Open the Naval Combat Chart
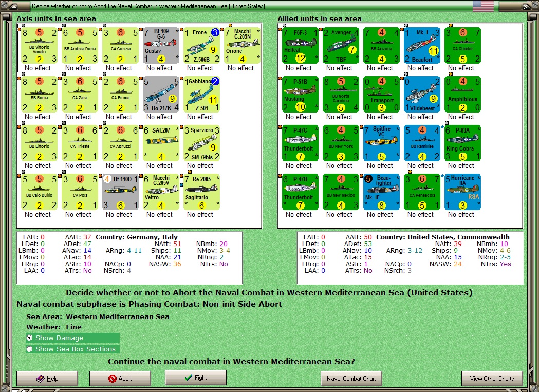The image size is (539, 392). [351, 379]
